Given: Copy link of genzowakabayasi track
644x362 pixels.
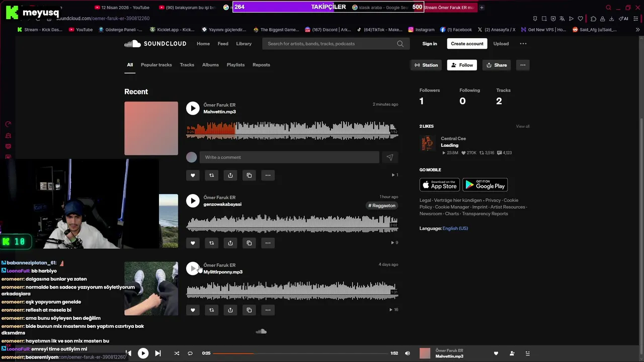Looking at the screenshot, I should coord(249,243).
